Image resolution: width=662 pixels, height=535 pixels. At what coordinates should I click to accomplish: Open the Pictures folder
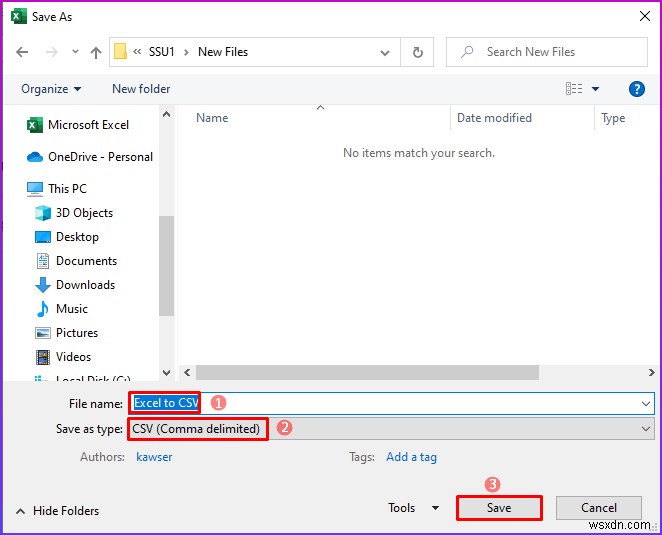pyautogui.click(x=77, y=333)
